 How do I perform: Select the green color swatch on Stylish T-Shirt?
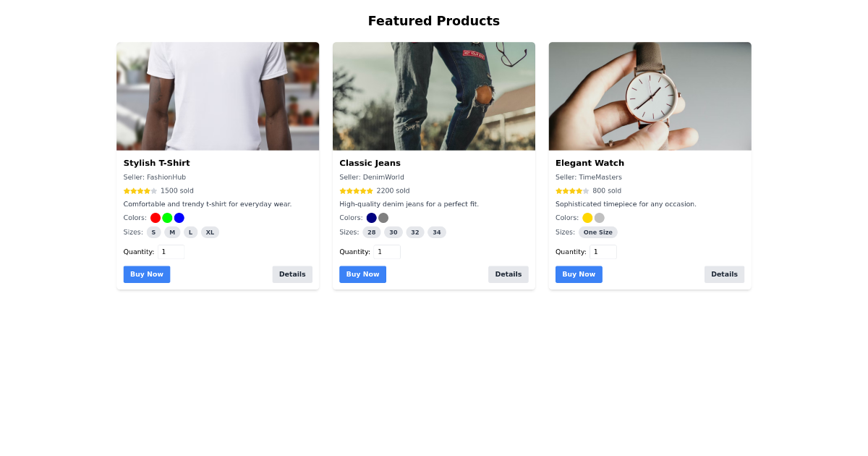click(x=167, y=217)
